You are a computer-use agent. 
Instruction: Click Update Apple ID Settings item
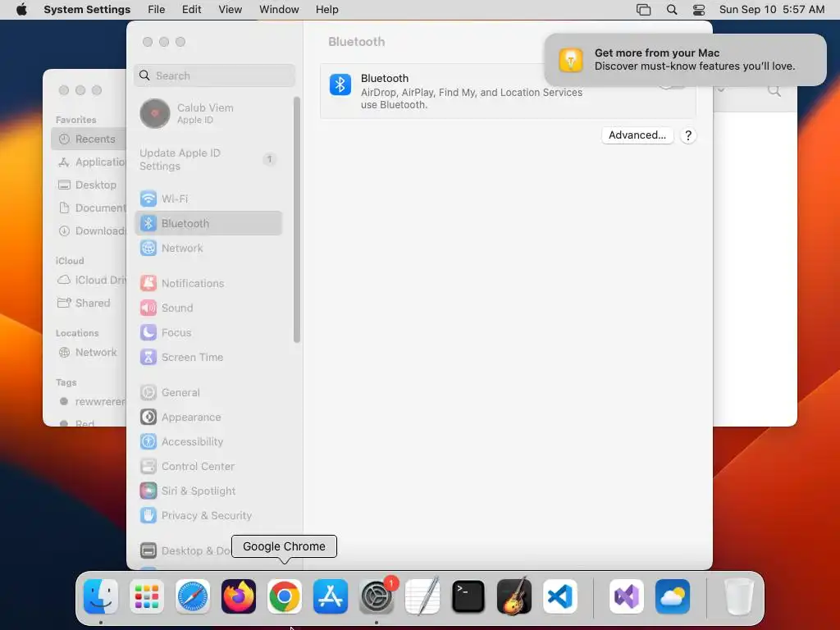point(208,160)
